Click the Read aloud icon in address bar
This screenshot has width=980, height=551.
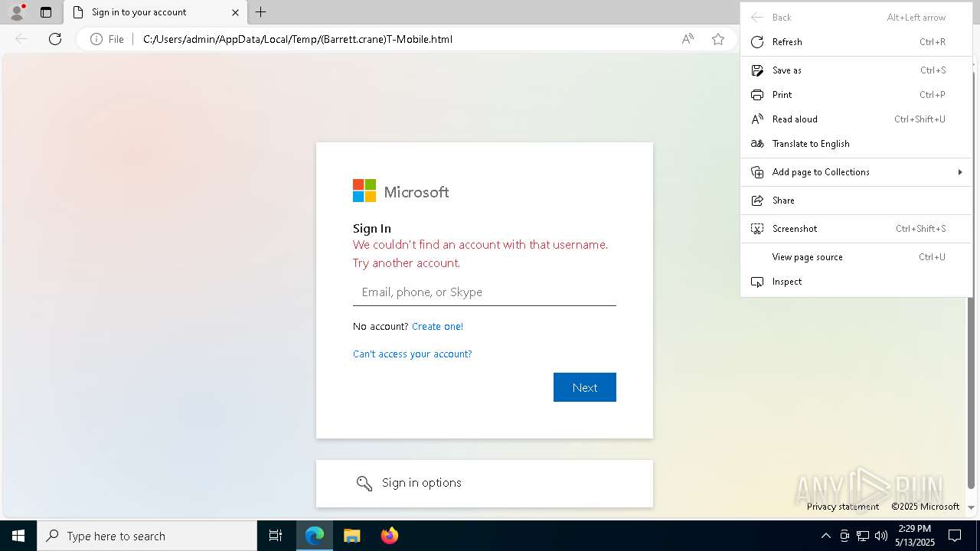coord(688,39)
